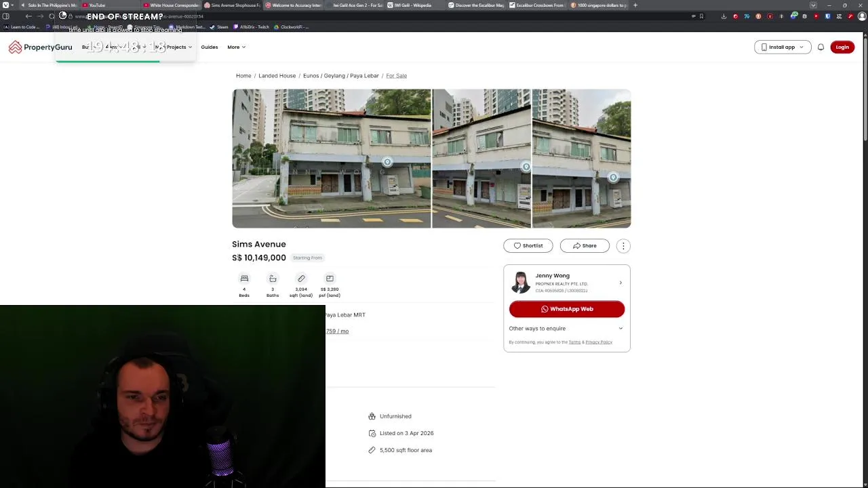Click the Landed House breadcrumb
Image resolution: width=868 pixels, height=488 pixels.
[277, 76]
